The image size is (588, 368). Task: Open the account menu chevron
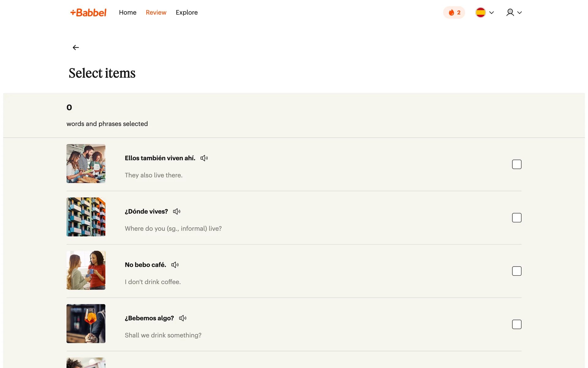tap(520, 13)
